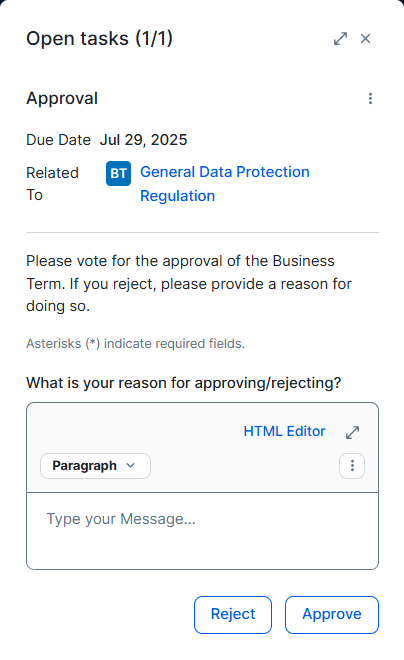Screen dimensions: 404x660
Task: Open the Approval task kebab menu
Action: click(x=370, y=98)
